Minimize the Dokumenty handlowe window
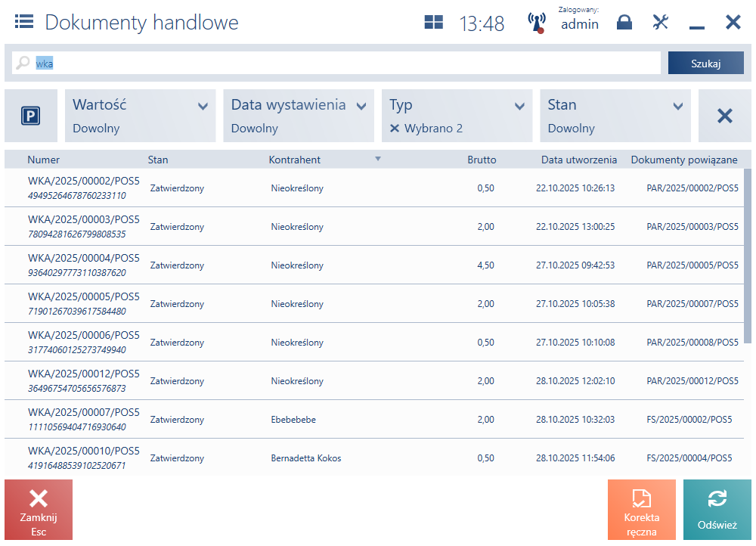Viewport: 756px width, 546px height. (697, 27)
